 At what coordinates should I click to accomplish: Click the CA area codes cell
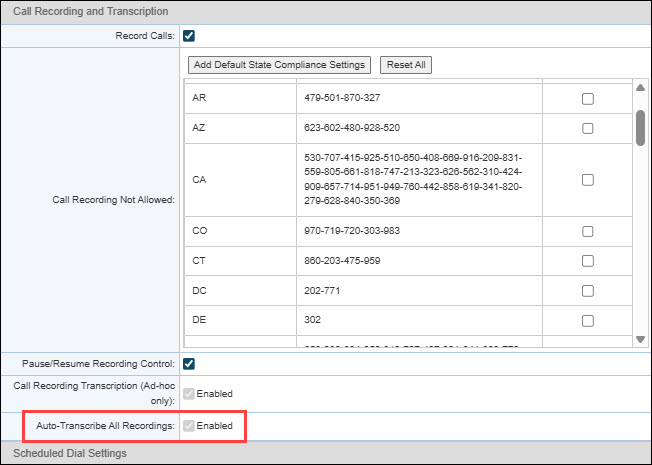[420, 180]
